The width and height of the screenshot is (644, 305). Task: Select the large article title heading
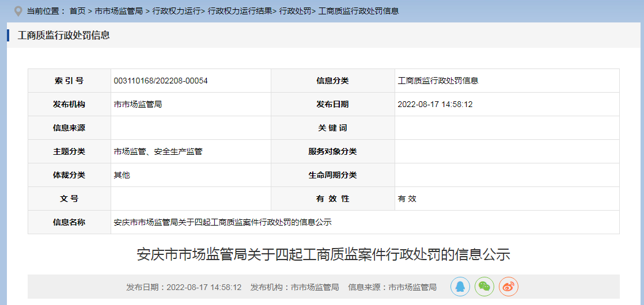tap(323, 254)
